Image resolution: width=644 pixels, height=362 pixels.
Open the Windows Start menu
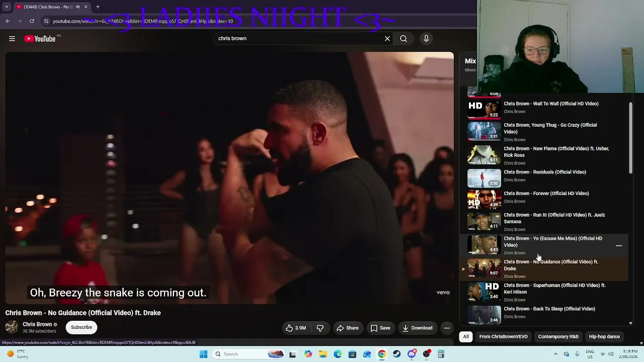[x=203, y=354]
